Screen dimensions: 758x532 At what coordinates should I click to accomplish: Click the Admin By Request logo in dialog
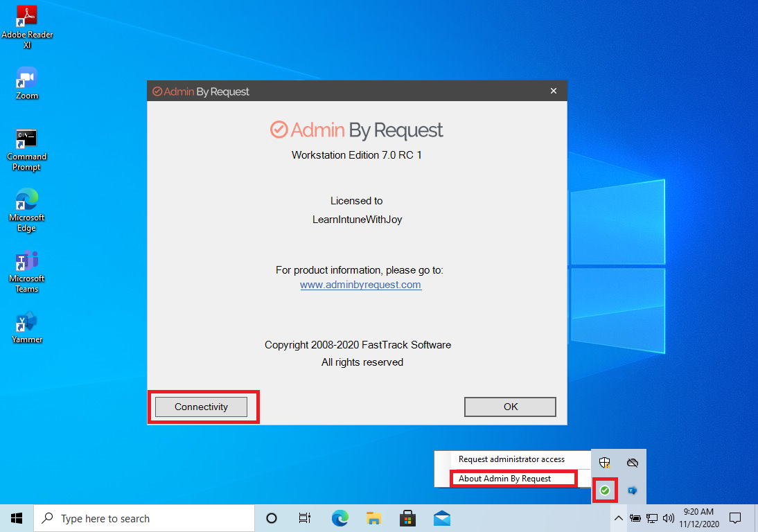[x=356, y=130]
